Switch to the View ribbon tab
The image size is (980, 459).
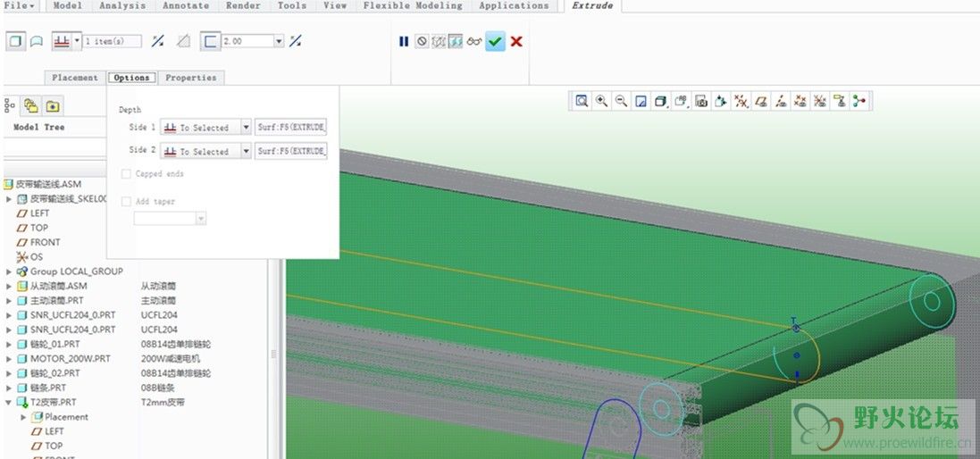point(335,5)
